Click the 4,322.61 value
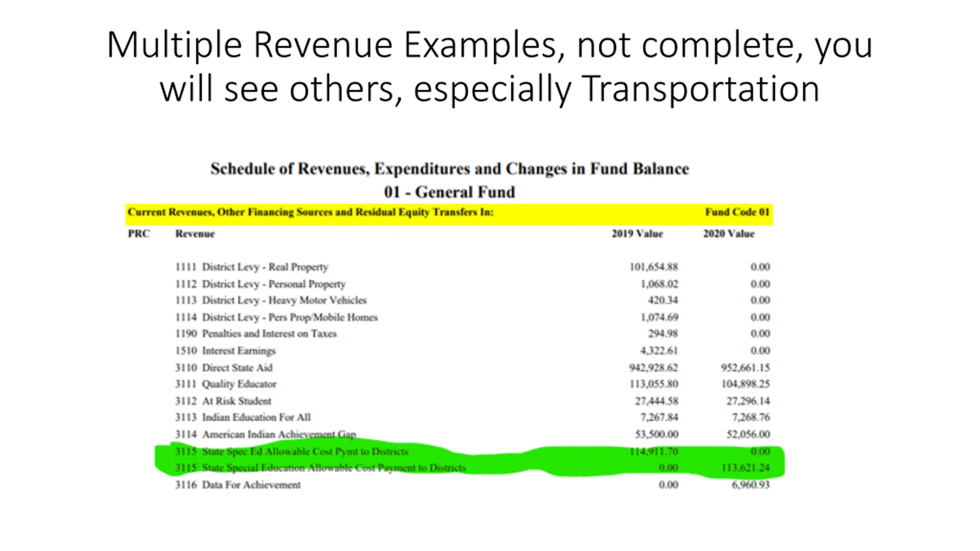The height and width of the screenshot is (551, 980). click(x=659, y=351)
